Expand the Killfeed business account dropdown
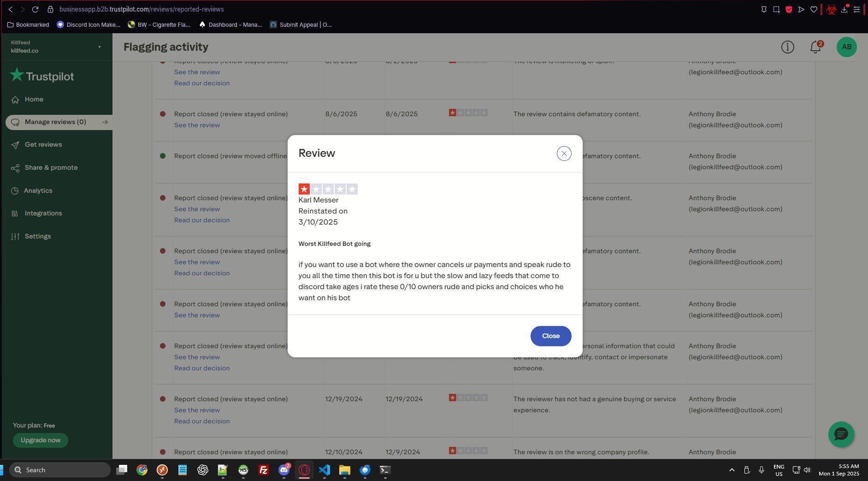868x481 pixels. pos(99,47)
